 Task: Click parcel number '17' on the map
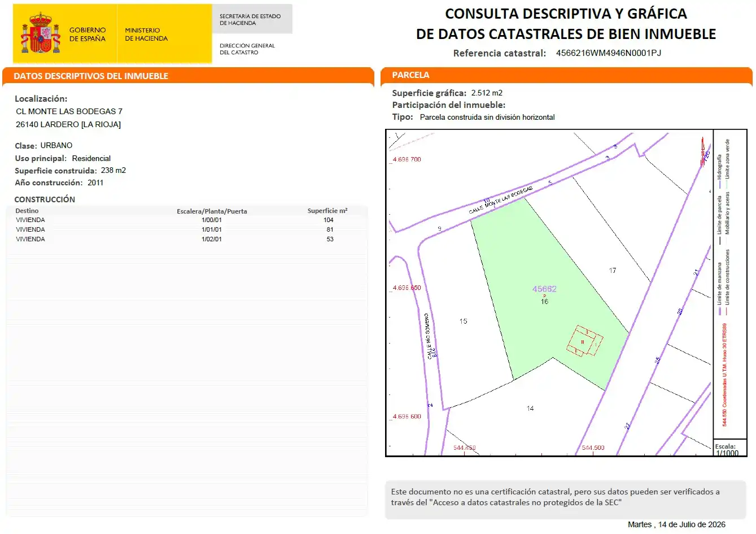613,271
